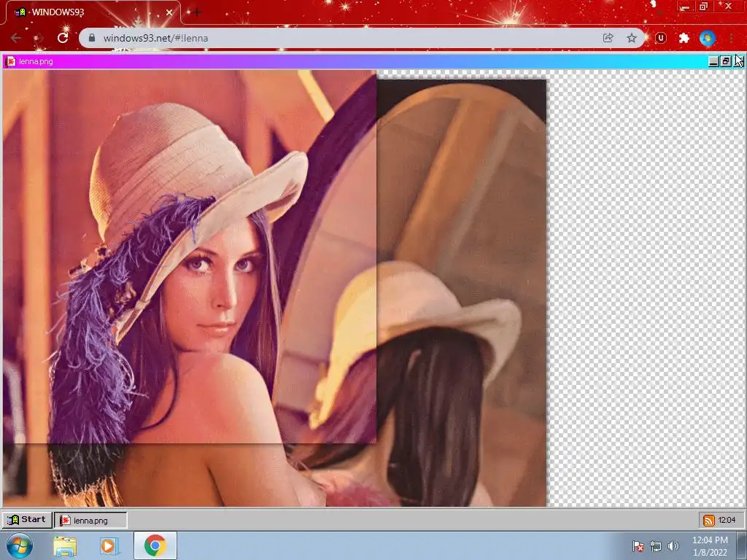This screenshot has width=747, height=560.
Task: Switch to Chrome in Windows taskbar
Action: point(155,545)
